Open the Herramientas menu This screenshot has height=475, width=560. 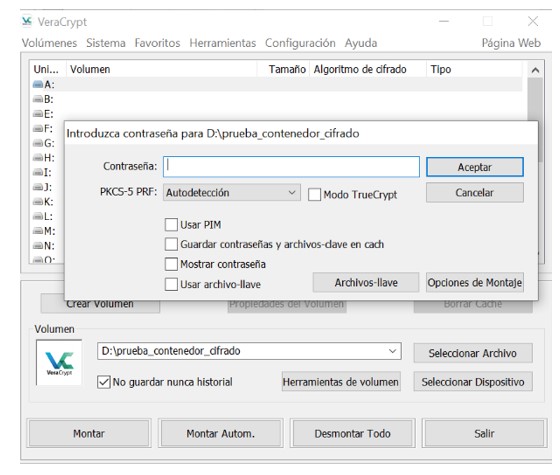click(x=222, y=43)
